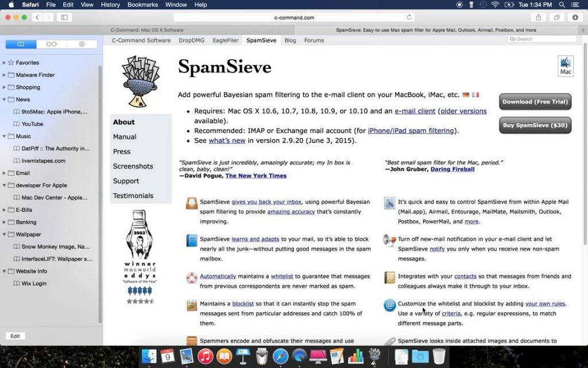The image size is (588, 368).
Task: Switch to the EagleFiler site tab
Action: (225, 41)
